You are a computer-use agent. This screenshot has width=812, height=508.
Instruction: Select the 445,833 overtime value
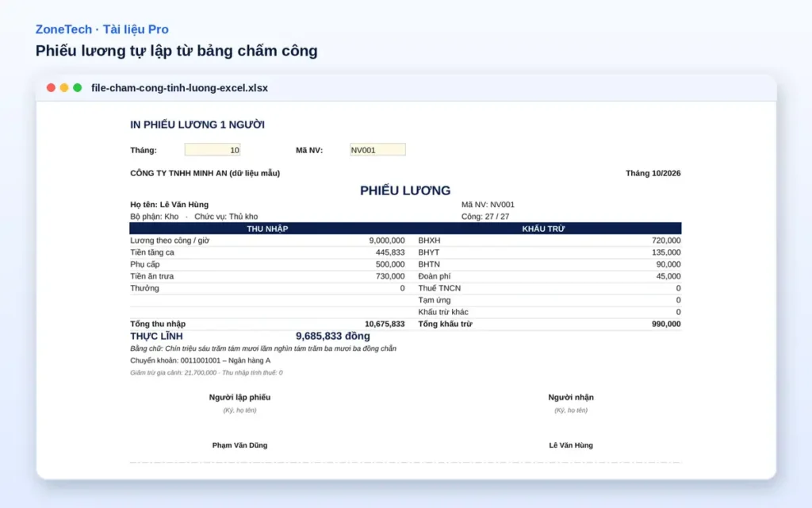point(390,252)
